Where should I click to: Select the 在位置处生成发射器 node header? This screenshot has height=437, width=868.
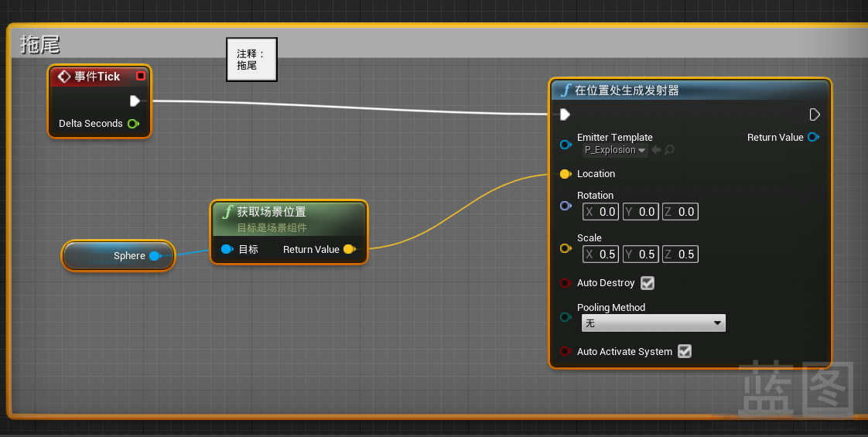[691, 90]
